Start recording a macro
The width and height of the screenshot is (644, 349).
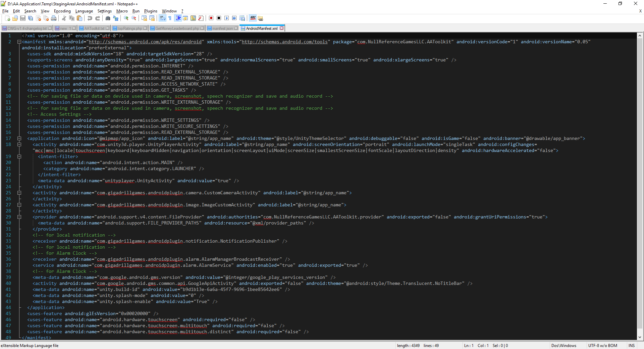pos(211,18)
